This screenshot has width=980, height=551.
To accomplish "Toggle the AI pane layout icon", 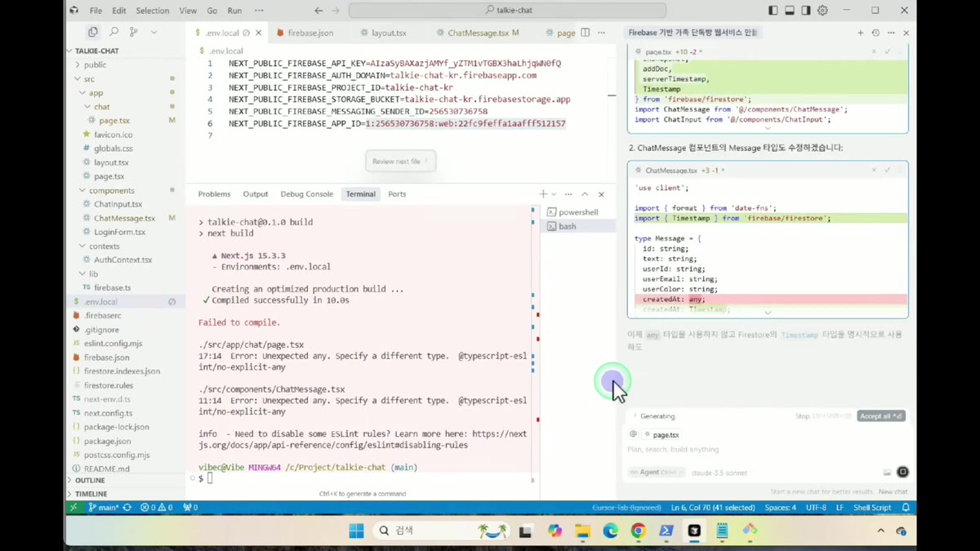I will [x=806, y=11].
